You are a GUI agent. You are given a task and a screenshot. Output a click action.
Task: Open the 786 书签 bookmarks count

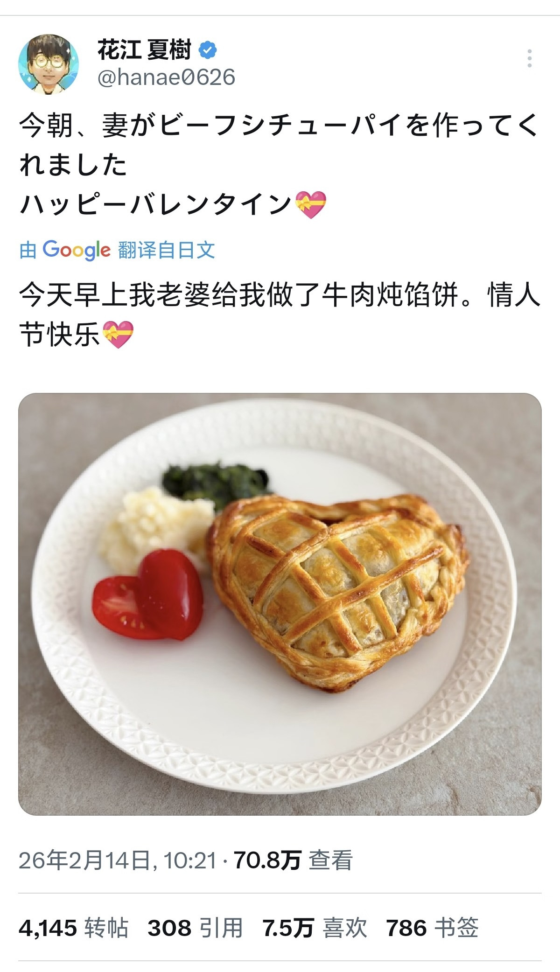[432, 928]
